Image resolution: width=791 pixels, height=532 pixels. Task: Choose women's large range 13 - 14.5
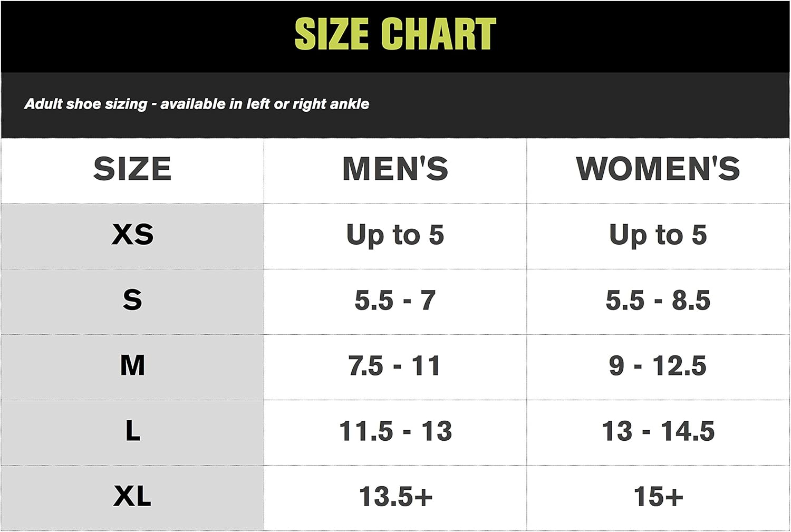tap(658, 431)
